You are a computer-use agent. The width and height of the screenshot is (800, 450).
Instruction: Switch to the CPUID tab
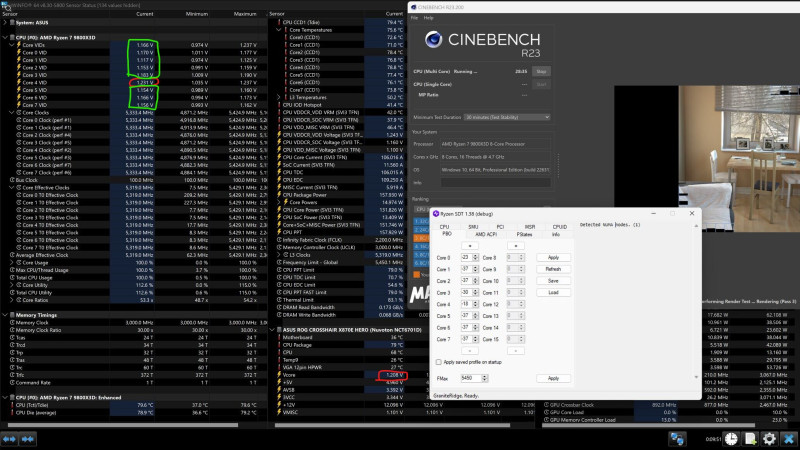tap(560, 227)
